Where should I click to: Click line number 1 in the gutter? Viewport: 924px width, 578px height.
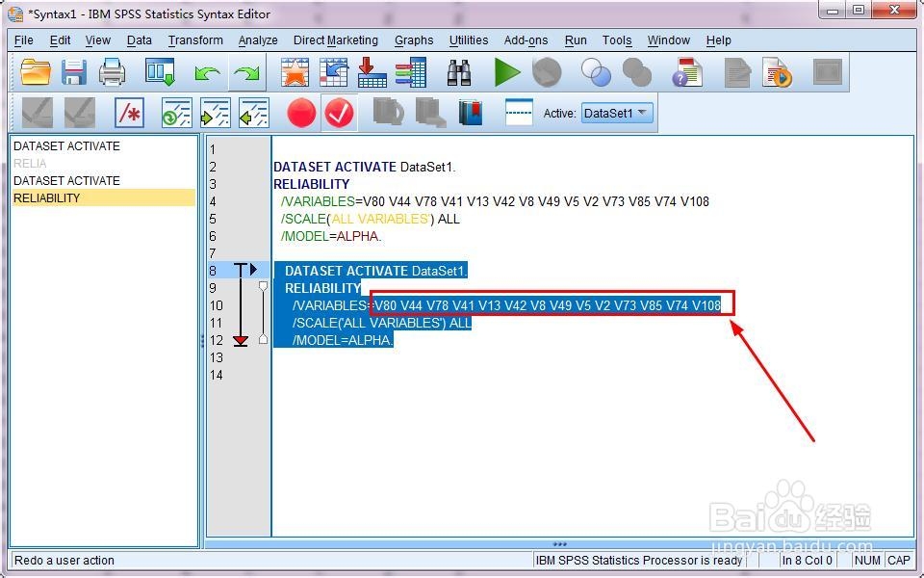coord(213,150)
